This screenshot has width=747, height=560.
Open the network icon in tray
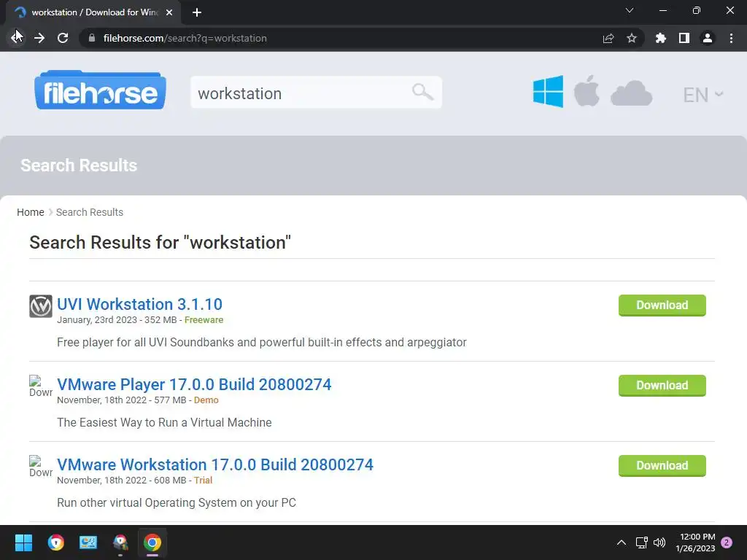point(641,542)
